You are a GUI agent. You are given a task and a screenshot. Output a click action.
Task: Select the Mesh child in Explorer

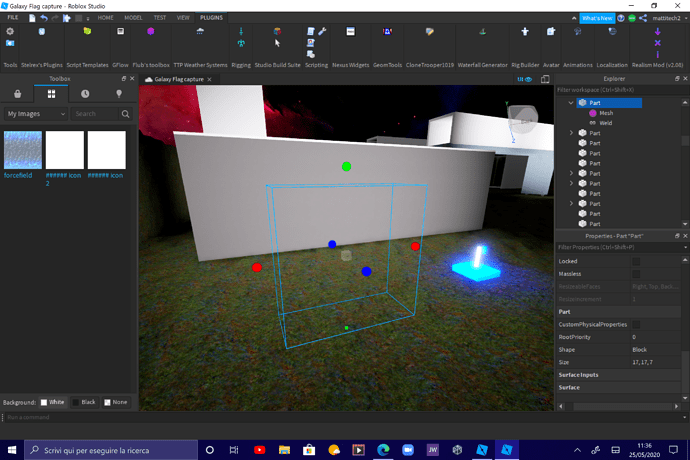pyautogui.click(x=606, y=113)
